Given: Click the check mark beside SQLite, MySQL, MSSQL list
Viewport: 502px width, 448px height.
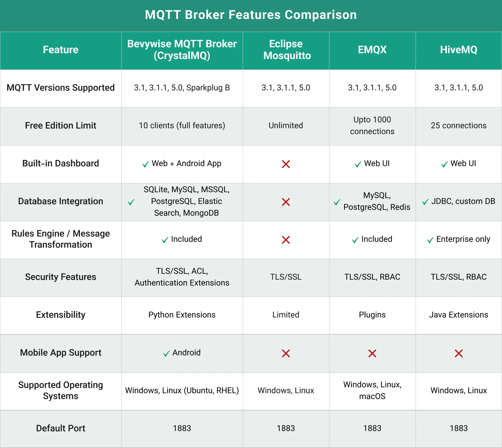Looking at the screenshot, I should click(x=131, y=202).
